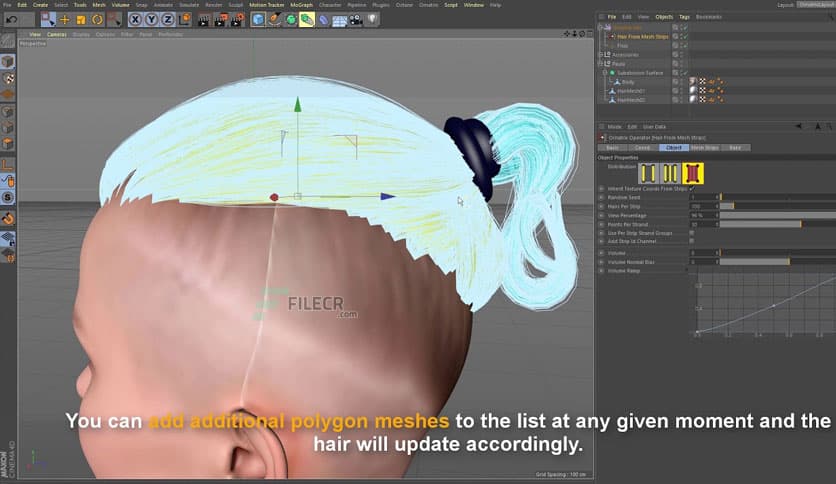The height and width of the screenshot is (484, 836).
Task: Click the View Percentage value field
Action: click(x=703, y=215)
